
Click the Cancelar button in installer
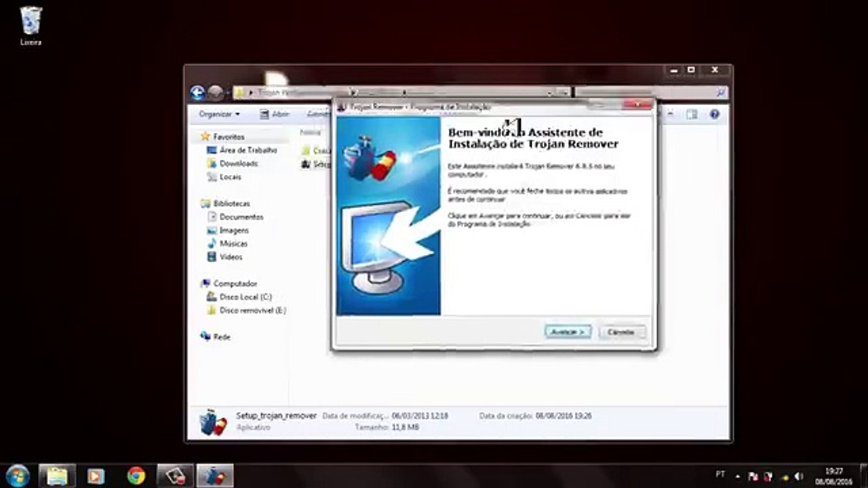[621, 332]
